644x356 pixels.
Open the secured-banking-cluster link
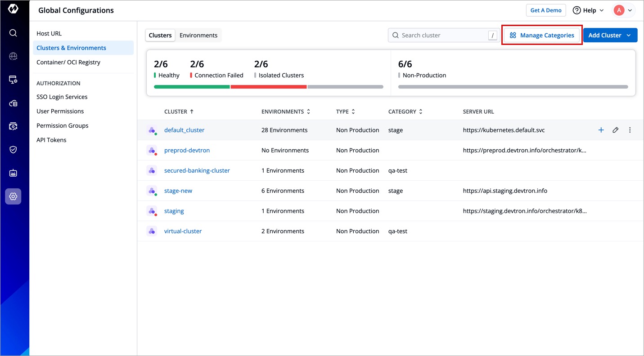tap(197, 170)
